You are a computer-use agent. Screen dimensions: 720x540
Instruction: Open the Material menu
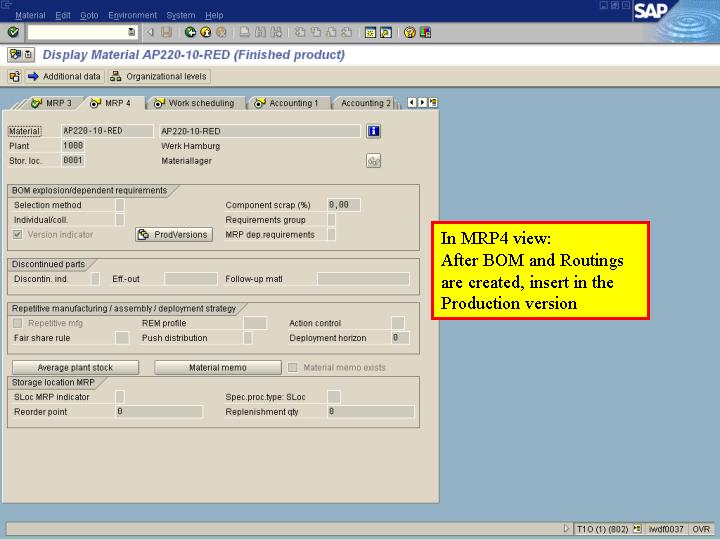tap(30, 15)
